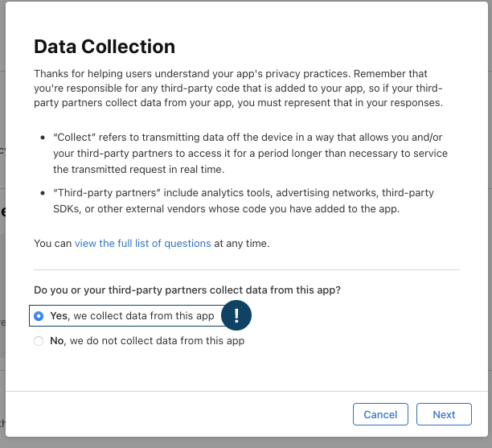Click the "at any time." text
Image resolution: width=492 pixels, height=448 pixels.
click(242, 244)
